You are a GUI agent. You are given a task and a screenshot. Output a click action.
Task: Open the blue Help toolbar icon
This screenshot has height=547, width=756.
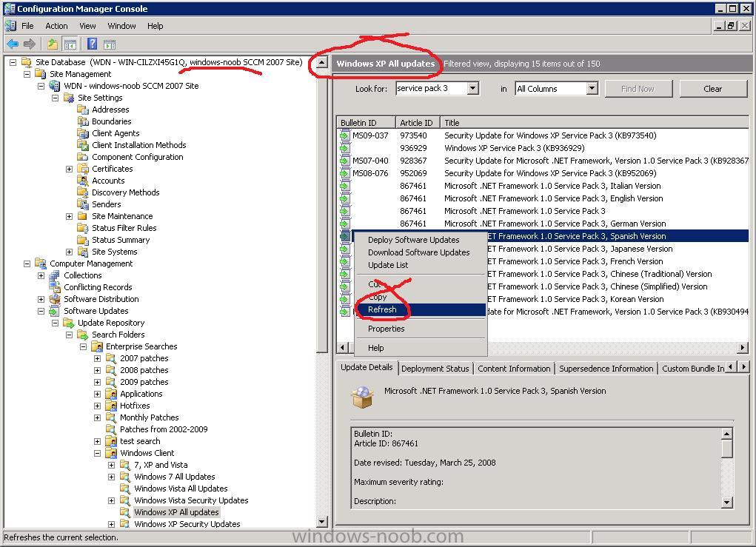92,44
